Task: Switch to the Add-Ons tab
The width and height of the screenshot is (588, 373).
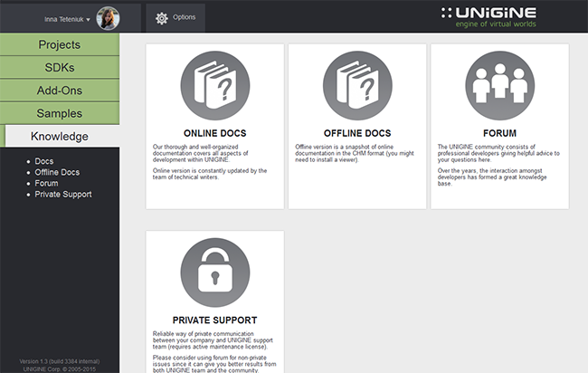Action: pyautogui.click(x=60, y=91)
